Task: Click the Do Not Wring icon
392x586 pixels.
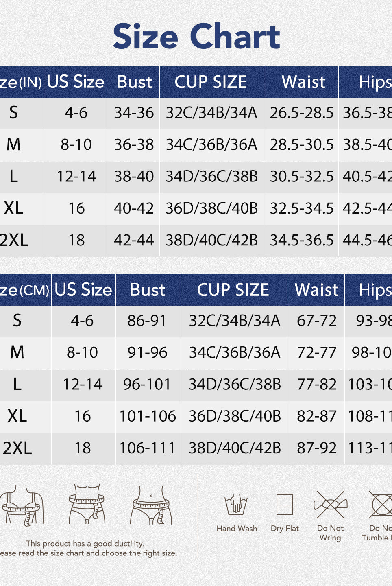Action: [331, 505]
